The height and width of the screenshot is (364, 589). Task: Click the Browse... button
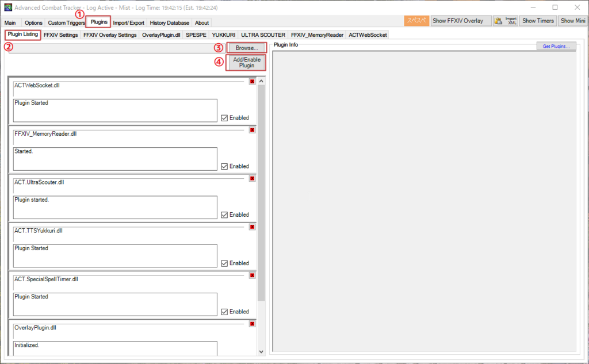(x=247, y=48)
